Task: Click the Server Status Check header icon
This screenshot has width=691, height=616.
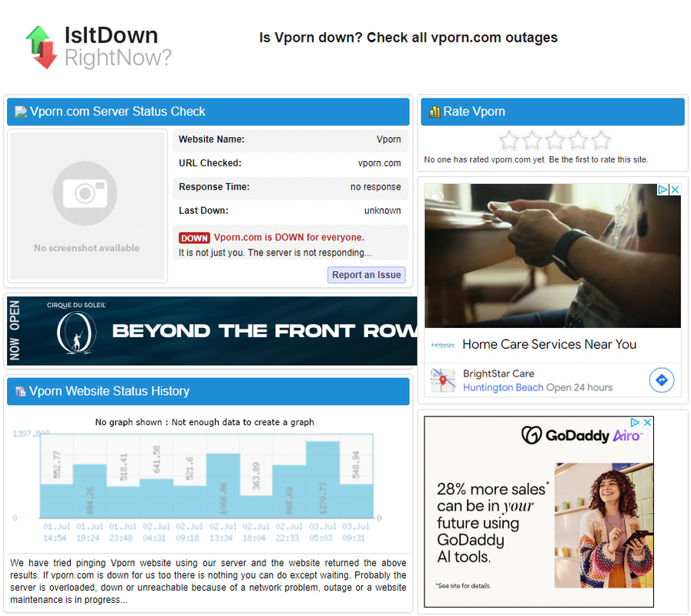Action: click(21, 112)
